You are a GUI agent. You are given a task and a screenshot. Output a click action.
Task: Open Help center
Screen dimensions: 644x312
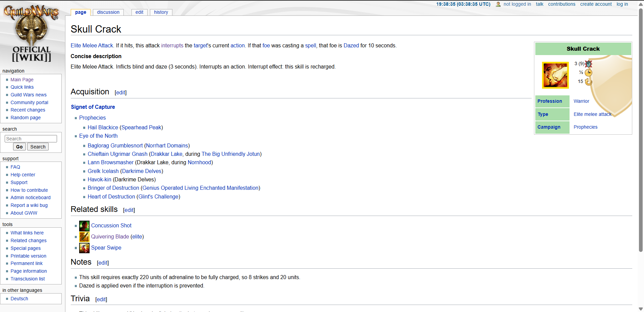tap(22, 175)
